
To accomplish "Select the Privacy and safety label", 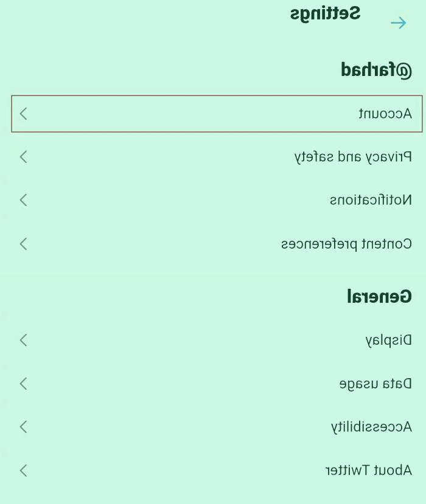I will point(353,157).
